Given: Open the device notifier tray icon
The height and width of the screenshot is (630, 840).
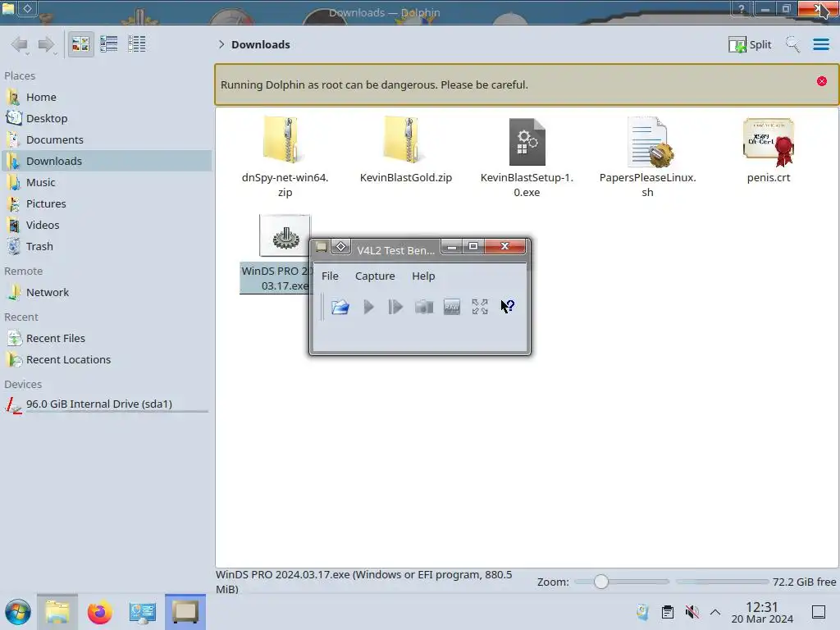Looking at the screenshot, I should pyautogui.click(x=643, y=612).
